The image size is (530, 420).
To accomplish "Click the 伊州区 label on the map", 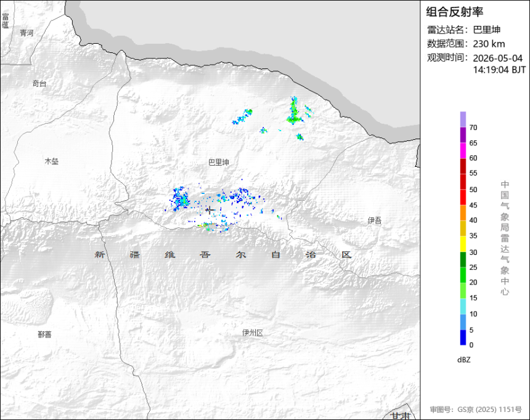I will coord(253,333).
